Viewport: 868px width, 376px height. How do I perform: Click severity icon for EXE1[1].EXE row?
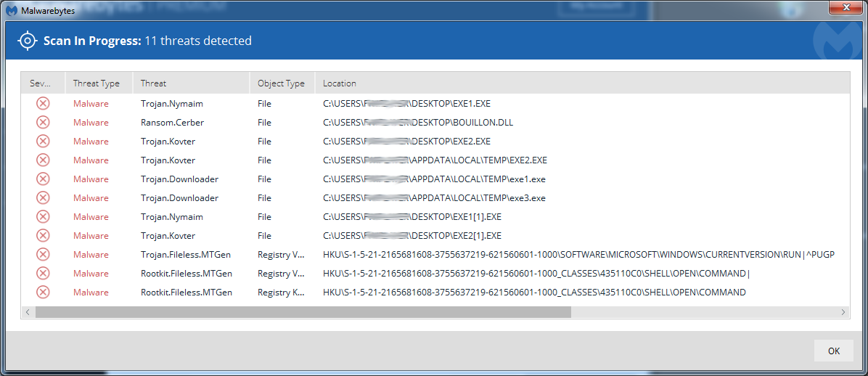43,216
